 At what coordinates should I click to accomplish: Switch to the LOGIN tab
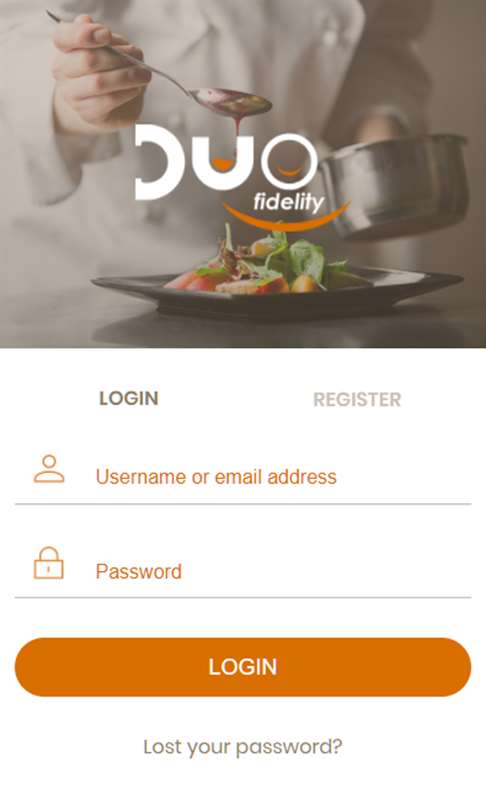click(x=129, y=398)
